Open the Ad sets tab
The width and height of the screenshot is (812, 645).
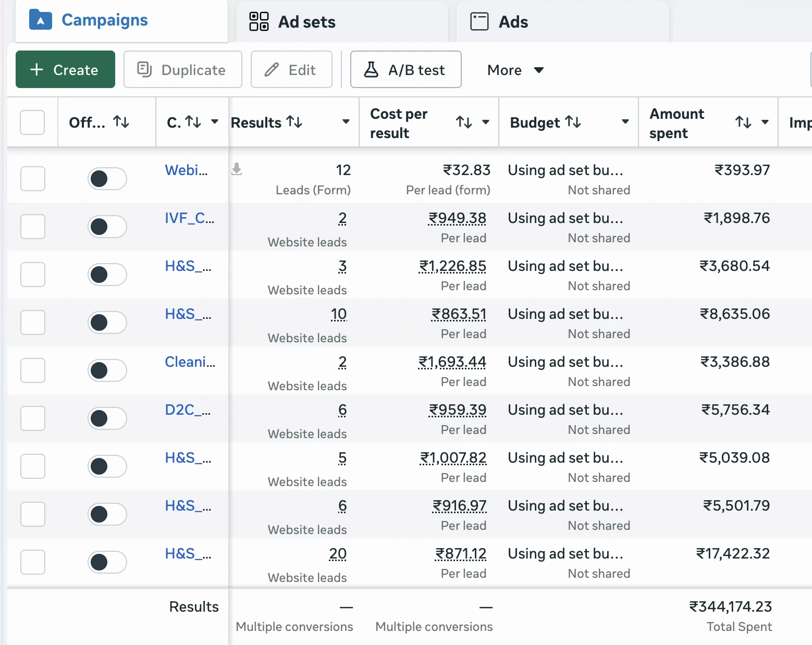[x=342, y=21]
